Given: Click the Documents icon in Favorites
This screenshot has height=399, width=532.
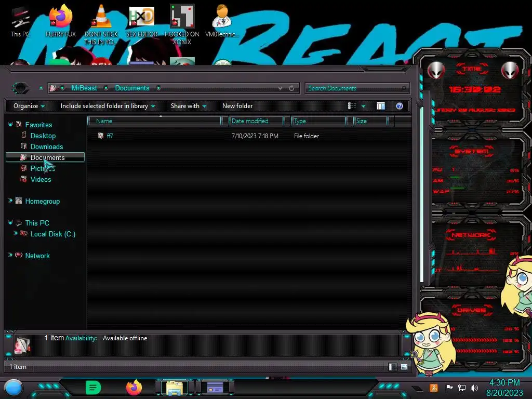Looking at the screenshot, I should (23, 157).
